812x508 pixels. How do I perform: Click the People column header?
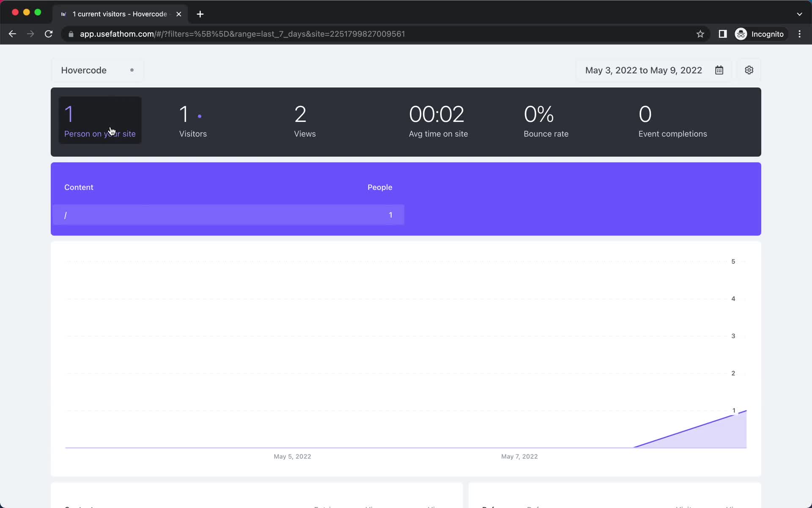[380, 187]
